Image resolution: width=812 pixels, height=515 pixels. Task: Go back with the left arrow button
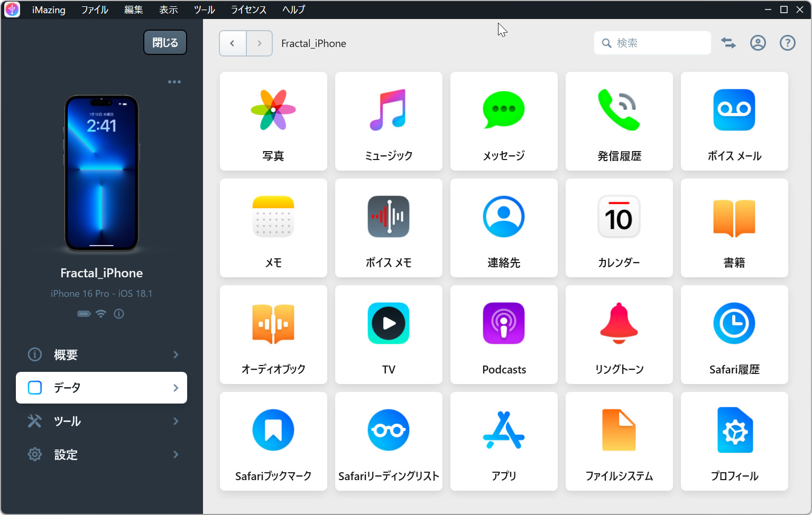point(233,43)
